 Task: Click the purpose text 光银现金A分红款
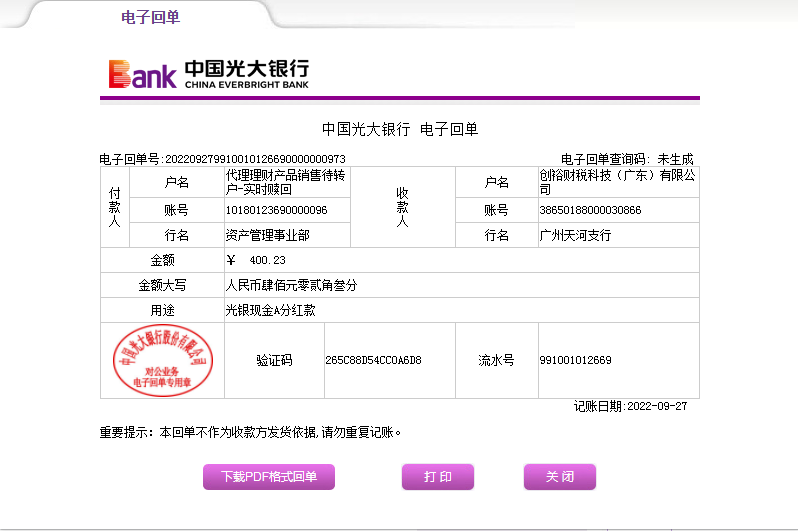(270, 310)
